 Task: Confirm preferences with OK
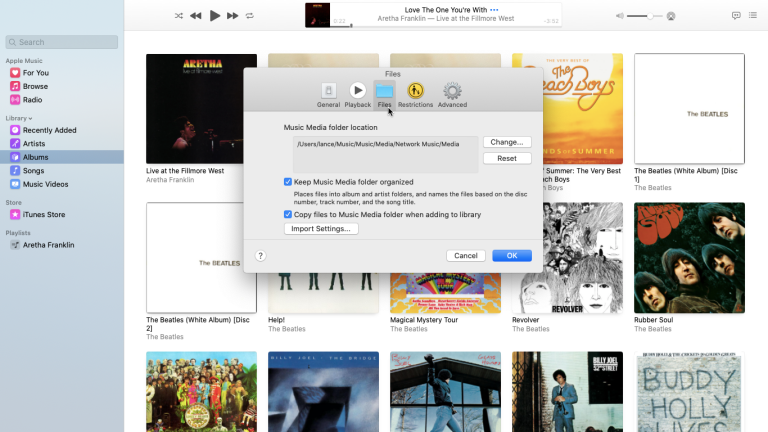tap(512, 256)
